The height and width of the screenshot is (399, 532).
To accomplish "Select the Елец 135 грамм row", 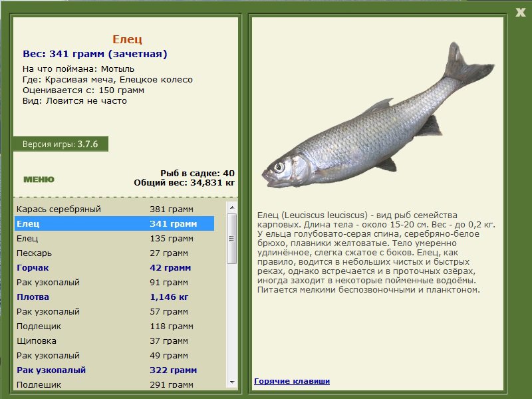I will click(x=114, y=238).
